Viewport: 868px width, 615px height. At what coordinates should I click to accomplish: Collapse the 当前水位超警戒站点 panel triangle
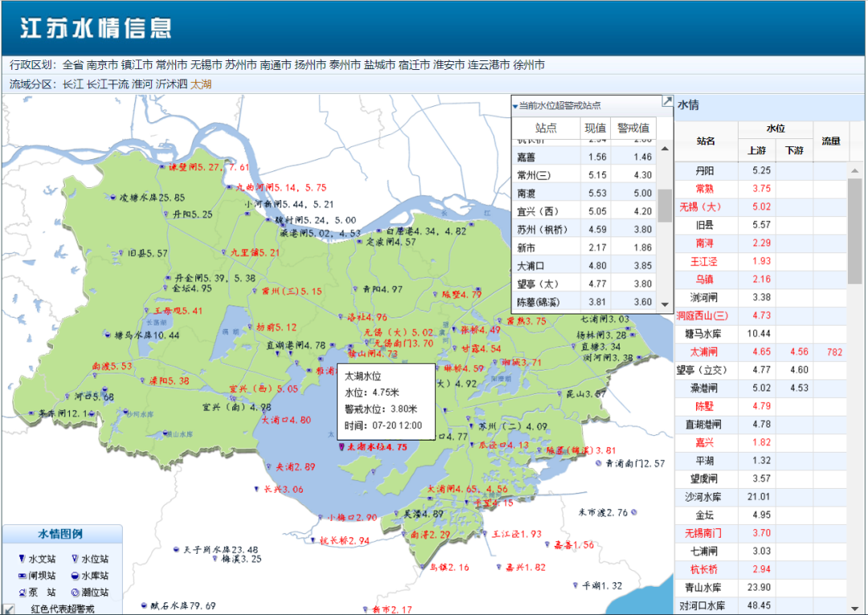[515, 106]
